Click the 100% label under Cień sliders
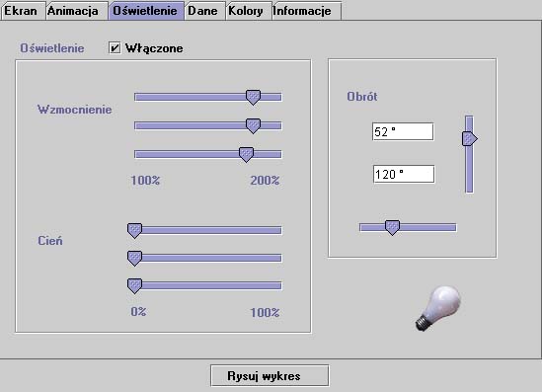The width and height of the screenshot is (542, 392). (265, 312)
